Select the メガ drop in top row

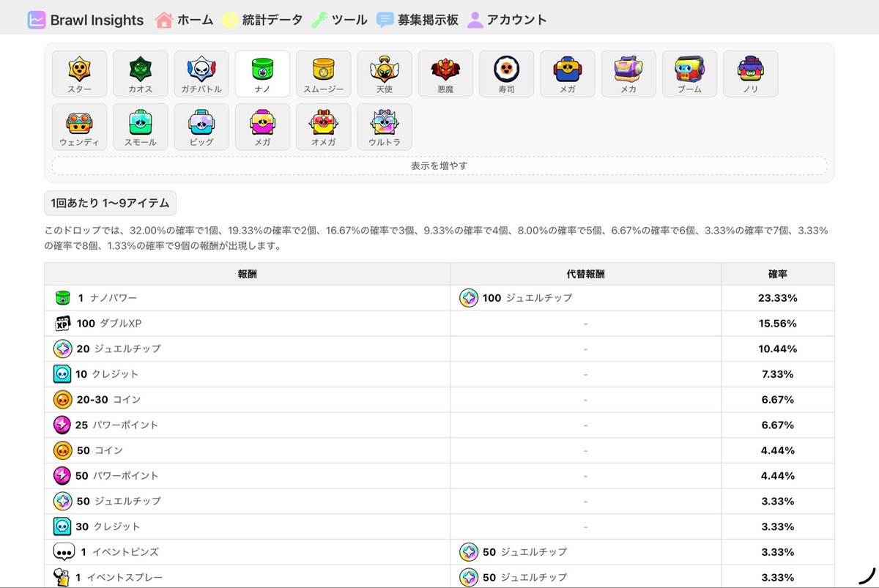pyautogui.click(x=568, y=73)
